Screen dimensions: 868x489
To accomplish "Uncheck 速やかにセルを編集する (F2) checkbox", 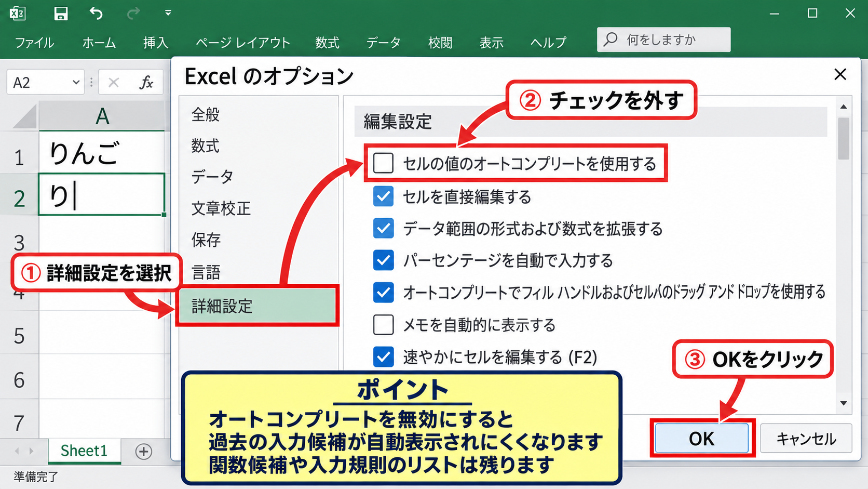I will [x=383, y=356].
